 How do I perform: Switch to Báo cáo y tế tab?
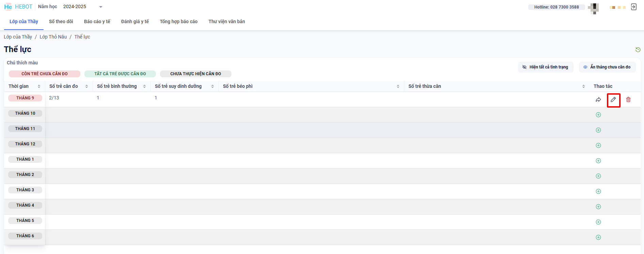pyautogui.click(x=97, y=21)
